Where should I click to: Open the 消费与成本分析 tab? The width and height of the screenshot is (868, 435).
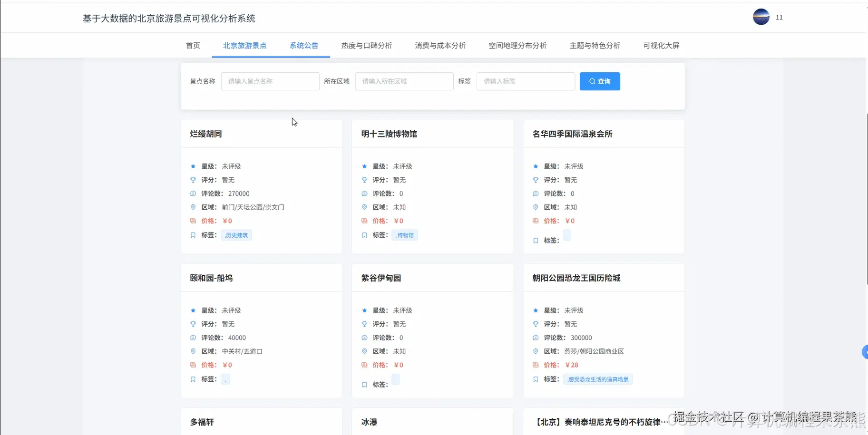[439, 45]
